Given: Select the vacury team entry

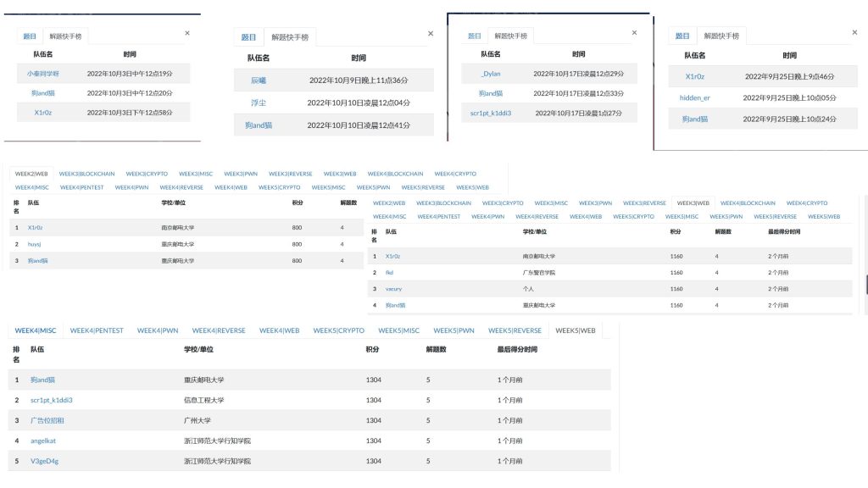Looking at the screenshot, I should pos(393,289).
